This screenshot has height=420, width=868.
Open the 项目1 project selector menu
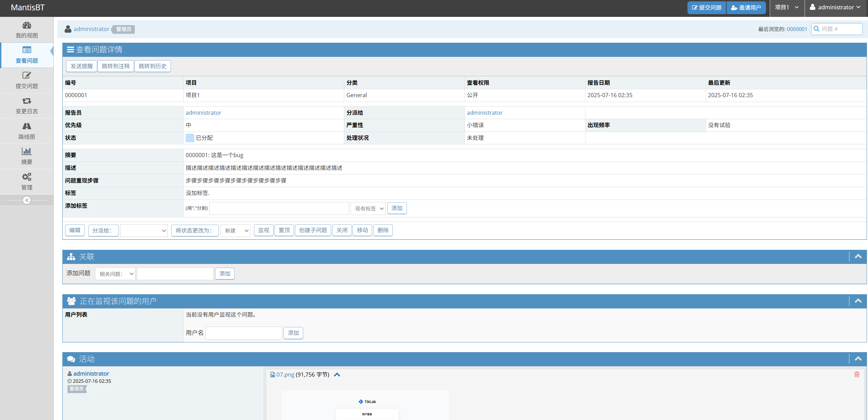[787, 7]
